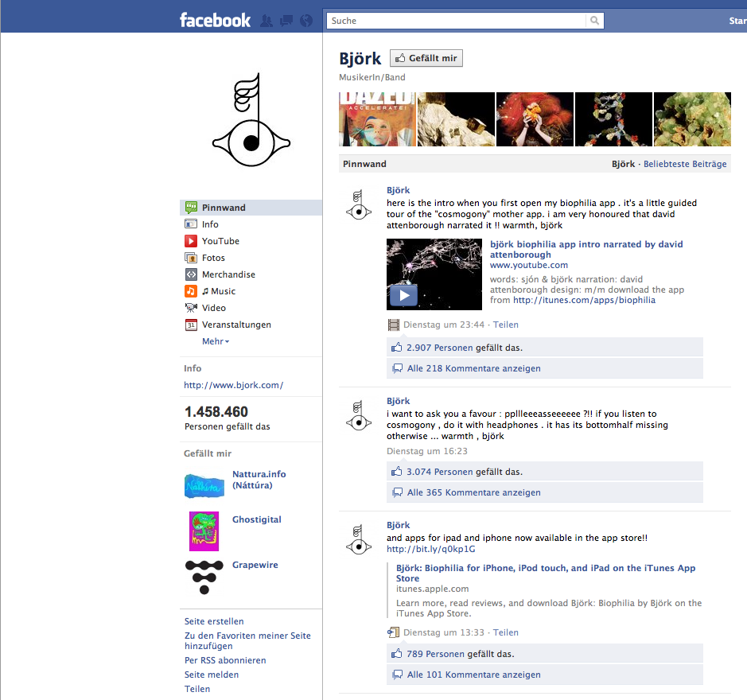
Task: Open the red-haired Björk photo thumbnail
Action: [x=535, y=119]
